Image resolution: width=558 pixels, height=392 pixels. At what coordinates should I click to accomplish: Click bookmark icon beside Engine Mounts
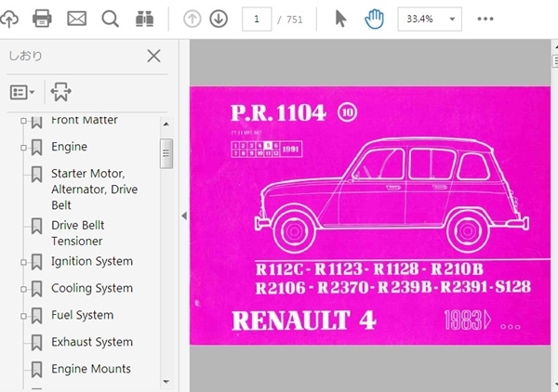pos(36,370)
